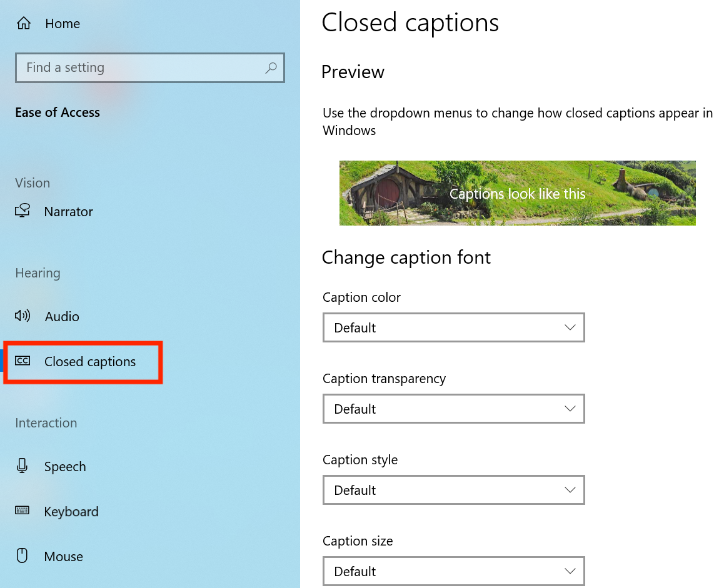Click the Closed captions page title
719x588 pixels.
click(410, 23)
